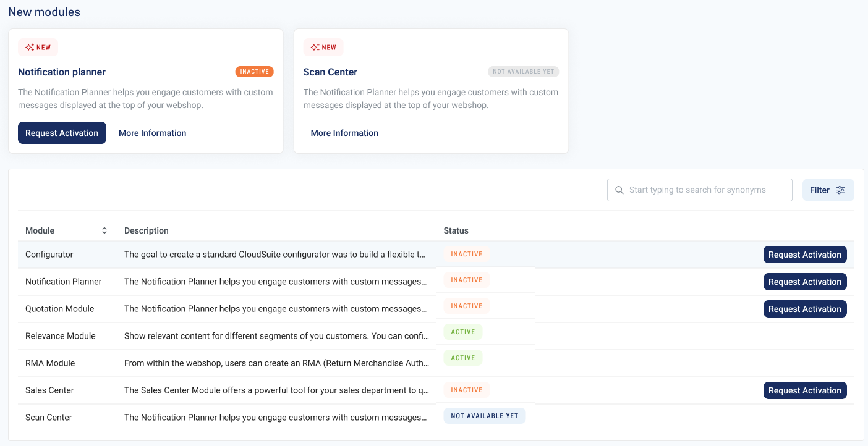Click the filter sliders icon
The height and width of the screenshot is (446, 868).
click(841, 190)
